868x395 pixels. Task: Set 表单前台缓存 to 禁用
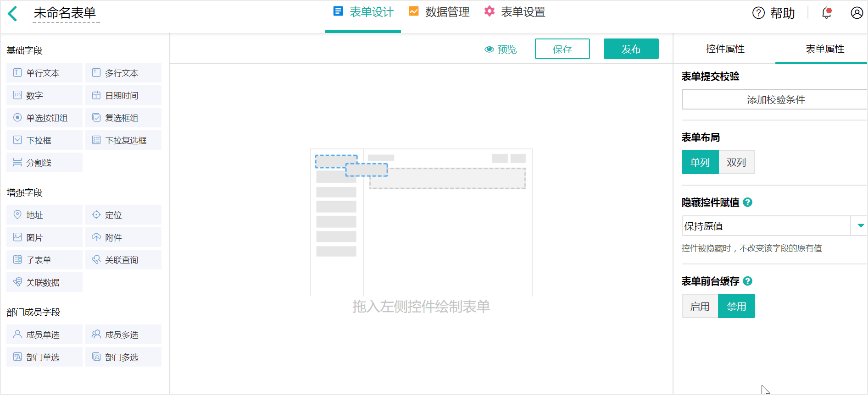coord(736,306)
